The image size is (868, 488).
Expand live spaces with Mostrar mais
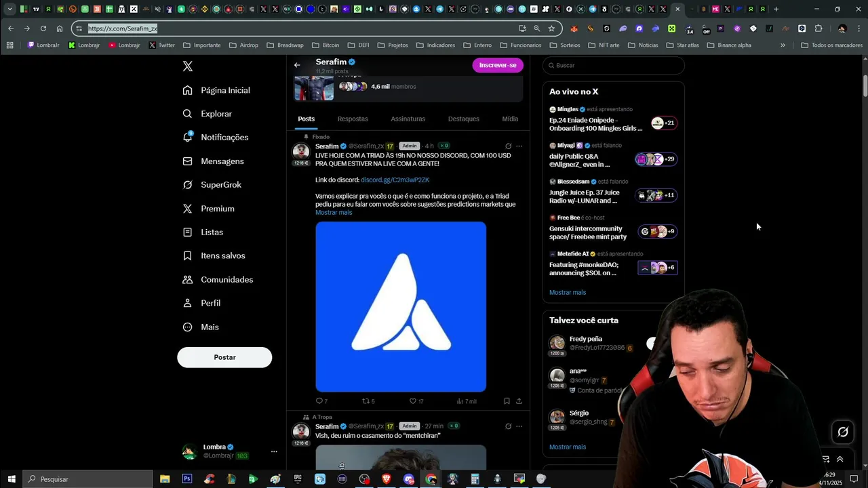tap(568, 292)
